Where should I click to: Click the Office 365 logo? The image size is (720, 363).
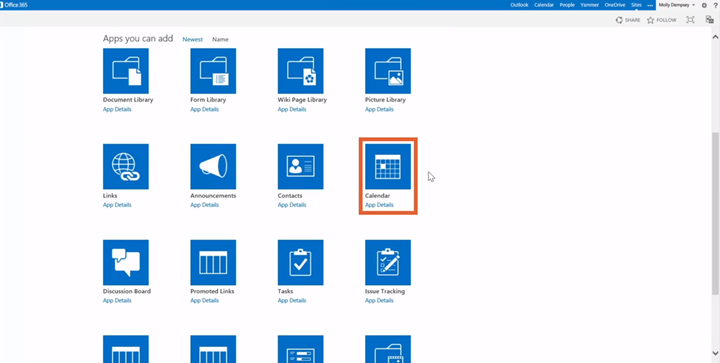tap(14, 5)
